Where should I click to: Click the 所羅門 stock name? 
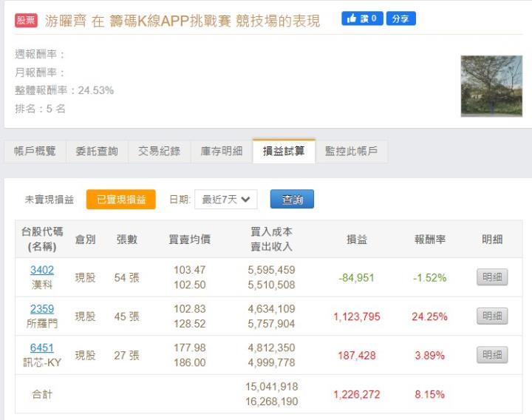pyautogui.click(x=42, y=324)
